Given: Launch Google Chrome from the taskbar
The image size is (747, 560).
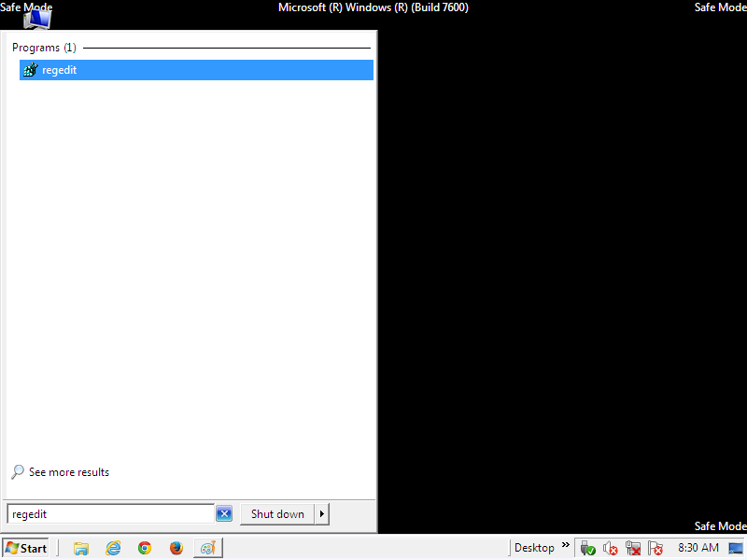Looking at the screenshot, I should (x=145, y=548).
